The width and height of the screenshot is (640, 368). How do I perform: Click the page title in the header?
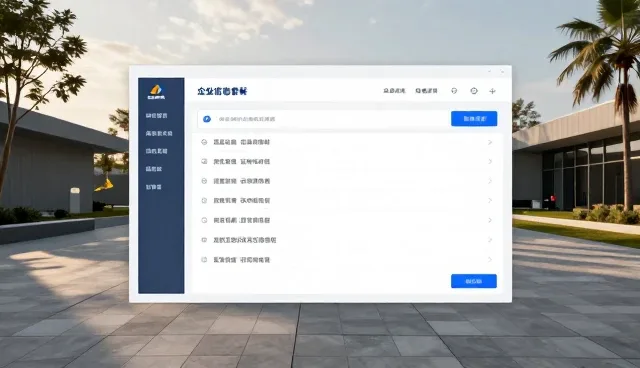click(x=222, y=91)
